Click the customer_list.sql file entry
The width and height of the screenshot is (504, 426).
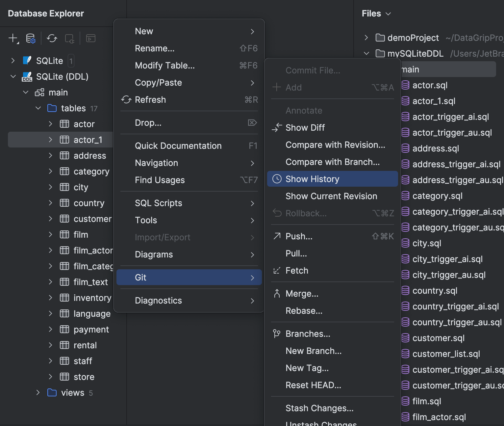click(446, 354)
